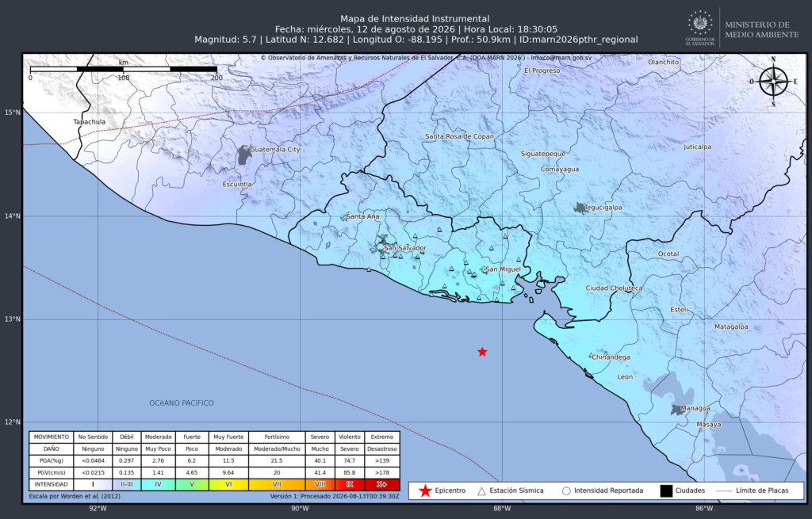Click the Intensidad Reportada circle legend icon
Viewport: 812px width, 519px height.
[566, 491]
